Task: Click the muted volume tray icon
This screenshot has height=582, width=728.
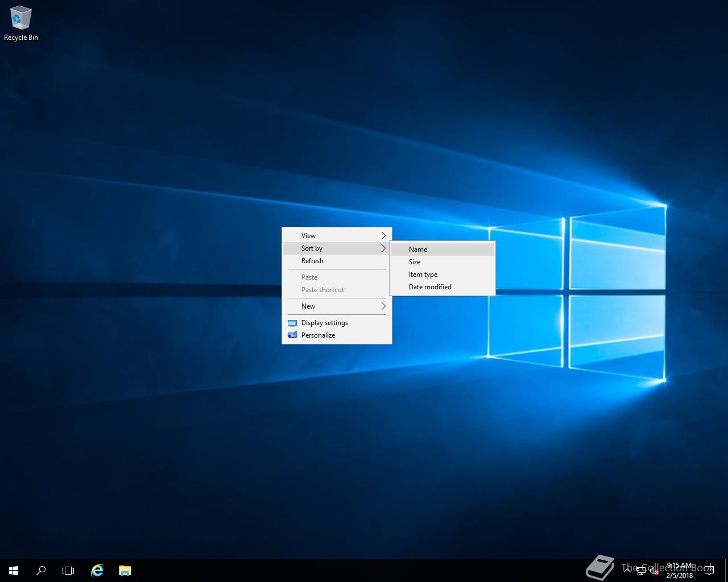Action: point(654,571)
